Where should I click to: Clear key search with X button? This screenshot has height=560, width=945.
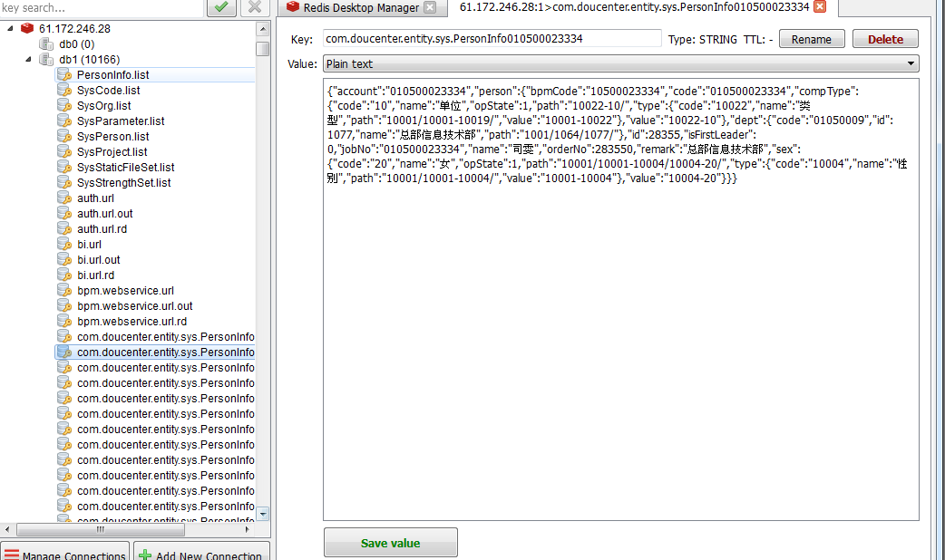[255, 7]
